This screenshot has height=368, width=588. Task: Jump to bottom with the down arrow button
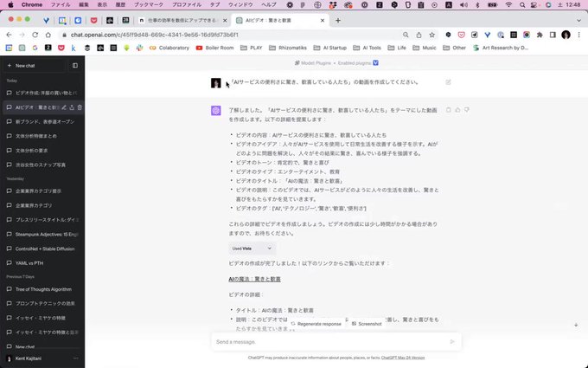(x=576, y=325)
